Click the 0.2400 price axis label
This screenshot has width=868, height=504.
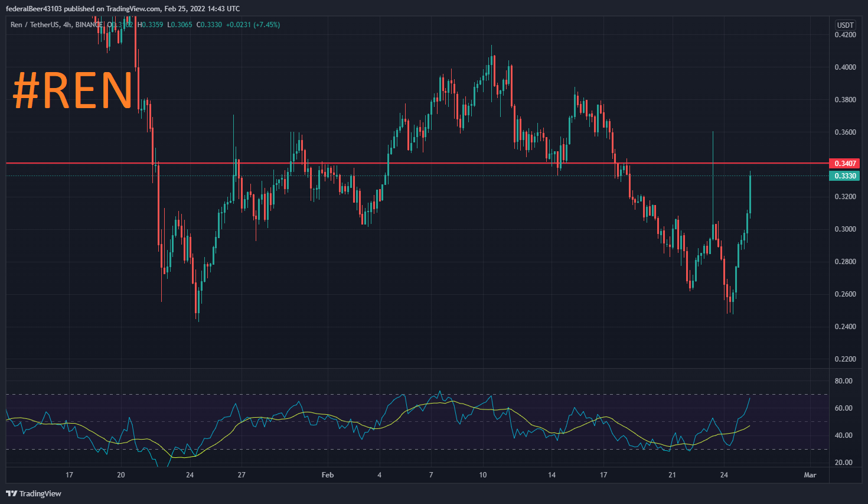(x=845, y=327)
